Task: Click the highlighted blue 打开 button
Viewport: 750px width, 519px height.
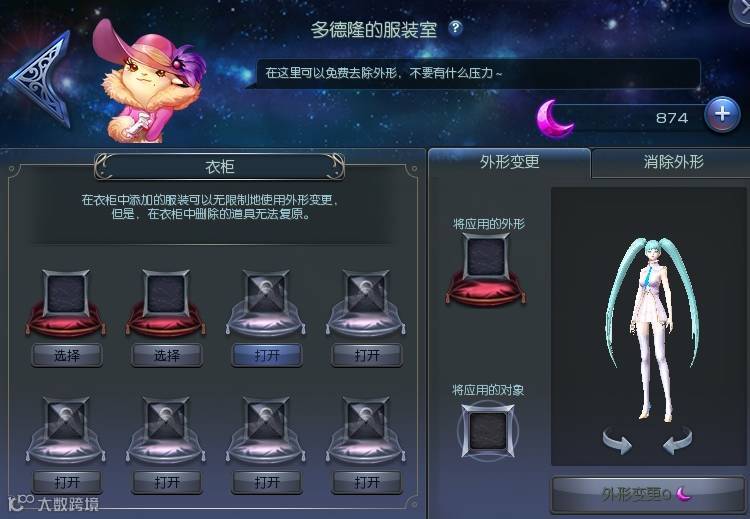Action: tap(267, 355)
